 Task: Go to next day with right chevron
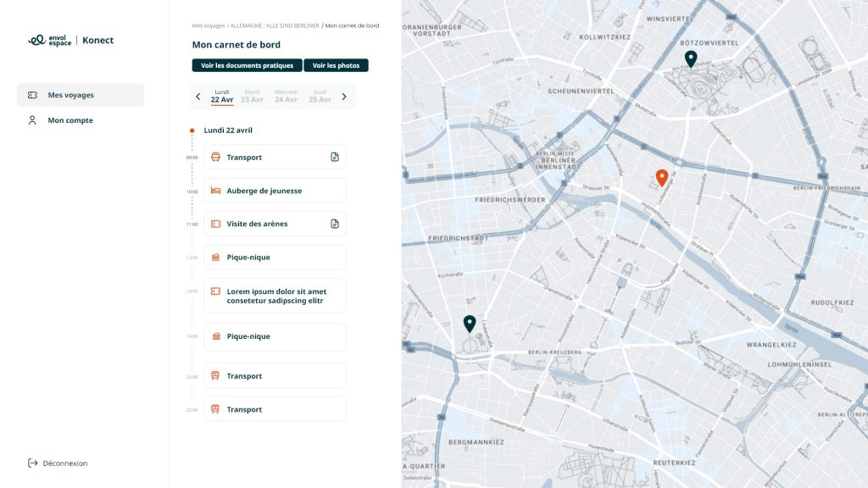point(344,97)
